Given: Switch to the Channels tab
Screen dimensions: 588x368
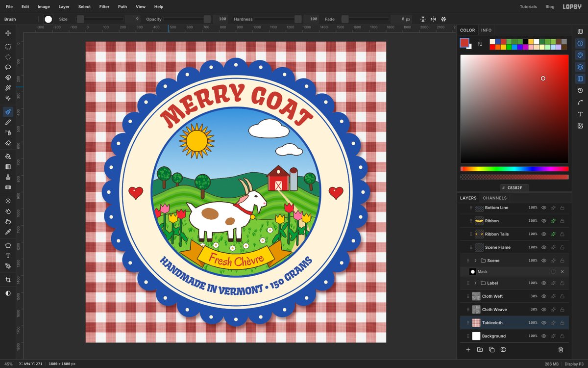Looking at the screenshot, I should 495,198.
